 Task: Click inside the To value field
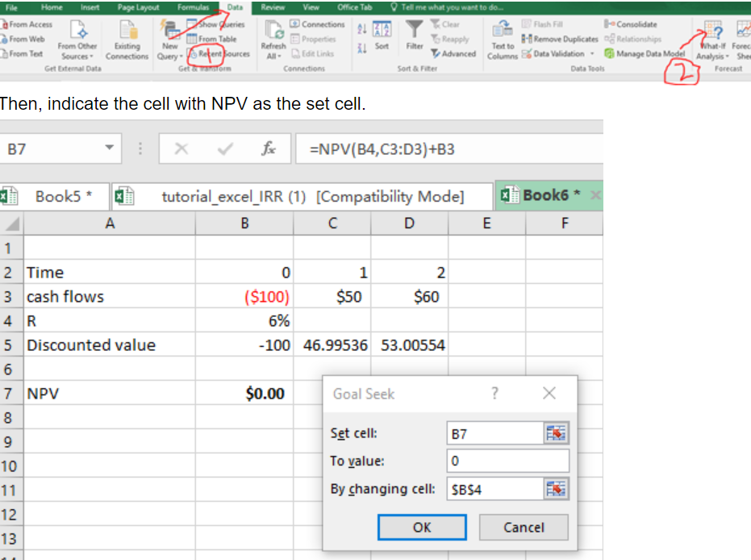(x=507, y=461)
